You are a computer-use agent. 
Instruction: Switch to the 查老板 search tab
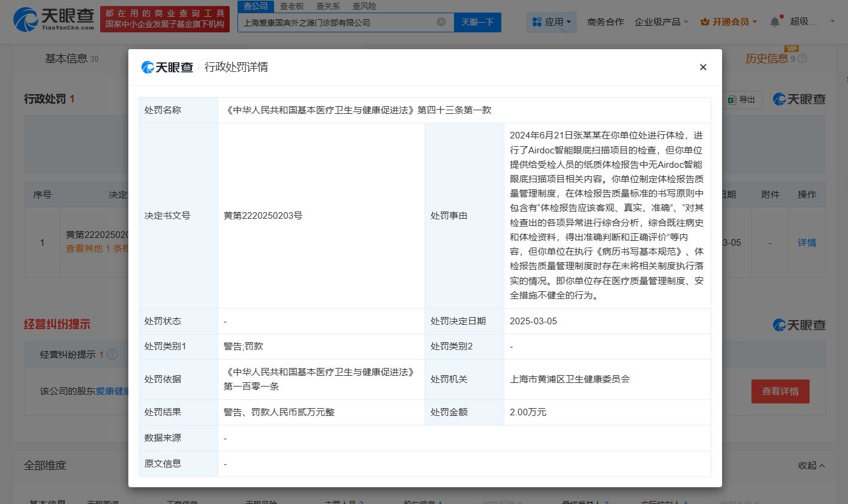pyautogui.click(x=292, y=6)
